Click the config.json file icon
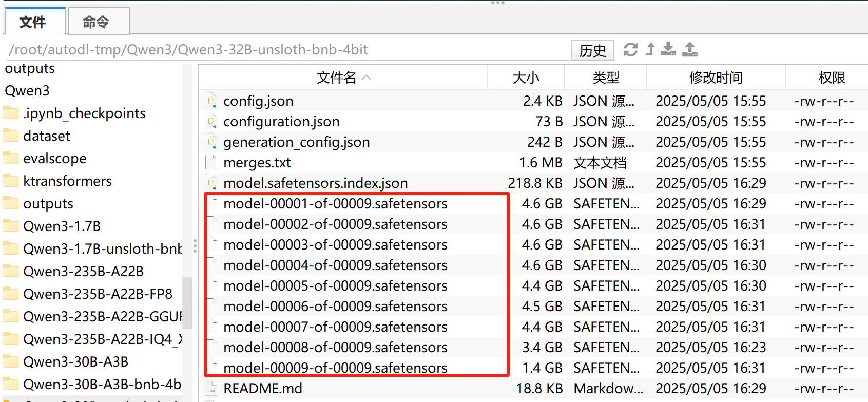 (211, 101)
